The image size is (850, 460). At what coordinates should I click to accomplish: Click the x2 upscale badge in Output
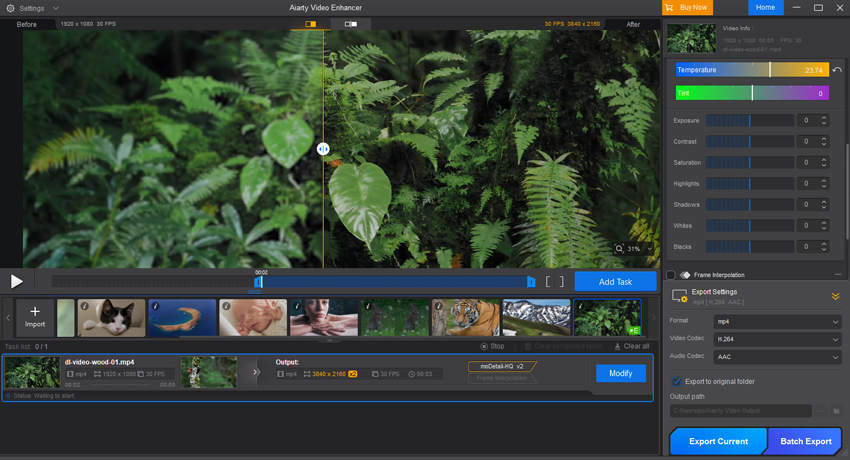353,374
